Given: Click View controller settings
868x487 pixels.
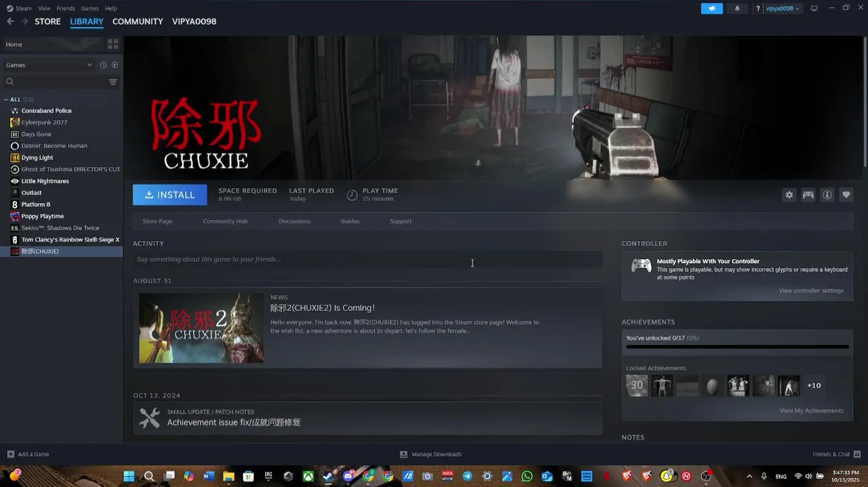Looking at the screenshot, I should tap(810, 291).
